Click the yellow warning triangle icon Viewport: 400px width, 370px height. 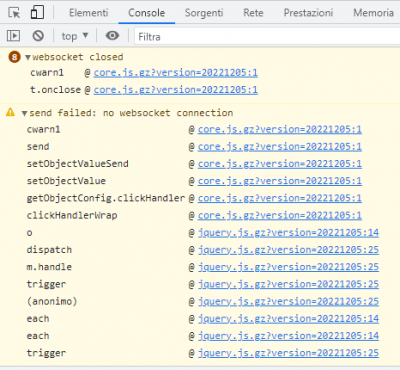[10, 112]
